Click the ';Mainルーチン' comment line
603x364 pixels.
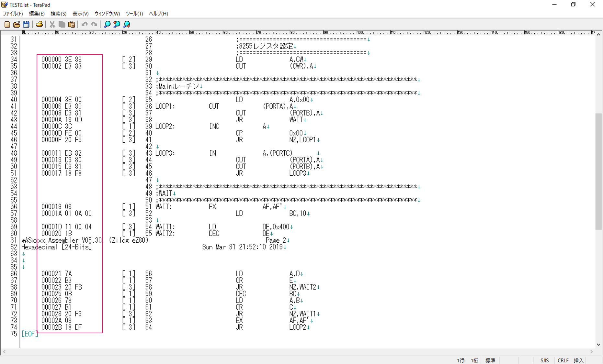(177, 86)
